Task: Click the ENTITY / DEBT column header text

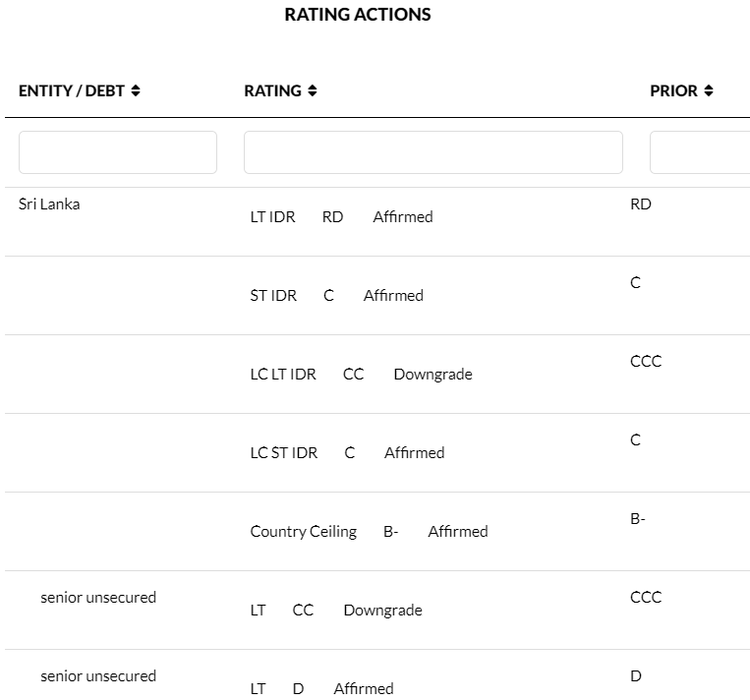Action: pos(72,91)
